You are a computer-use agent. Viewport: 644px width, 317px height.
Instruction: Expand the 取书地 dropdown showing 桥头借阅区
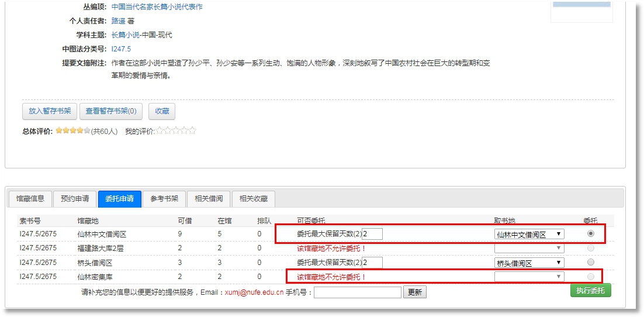click(x=529, y=263)
